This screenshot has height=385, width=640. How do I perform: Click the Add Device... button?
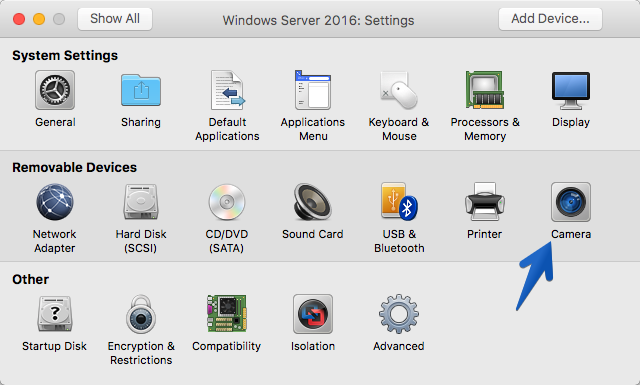tap(550, 19)
